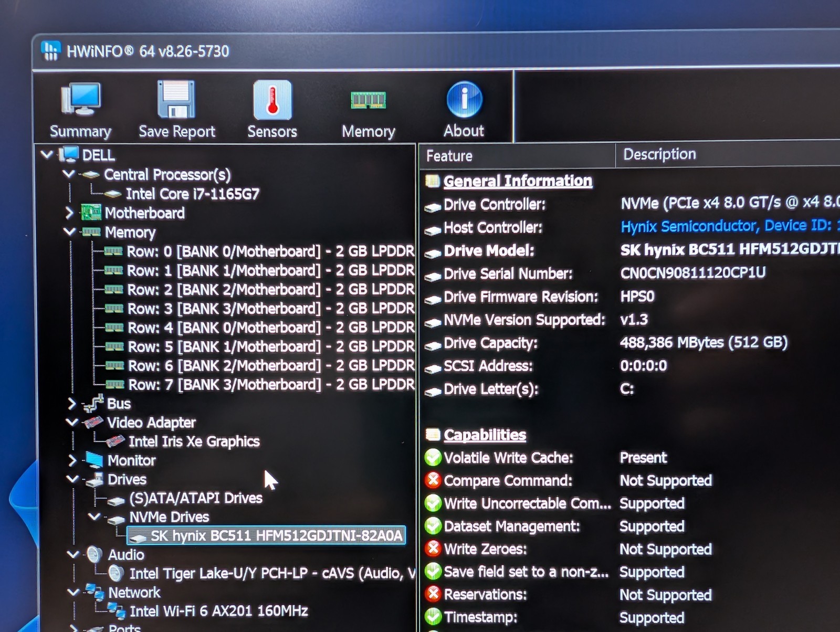Screen dimensions: 840x632
Task: Open the Sensors thermometer icon
Action: (x=272, y=99)
